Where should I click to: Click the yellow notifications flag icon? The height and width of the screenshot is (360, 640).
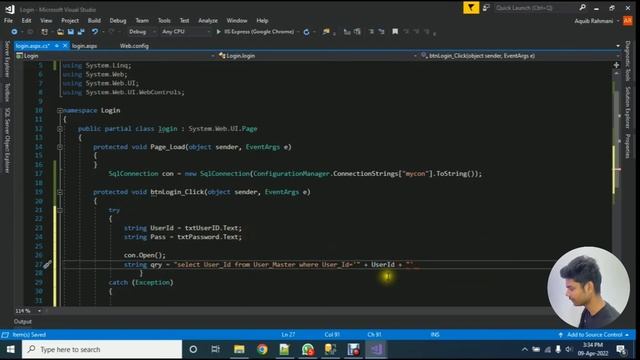pyautogui.click(x=471, y=8)
